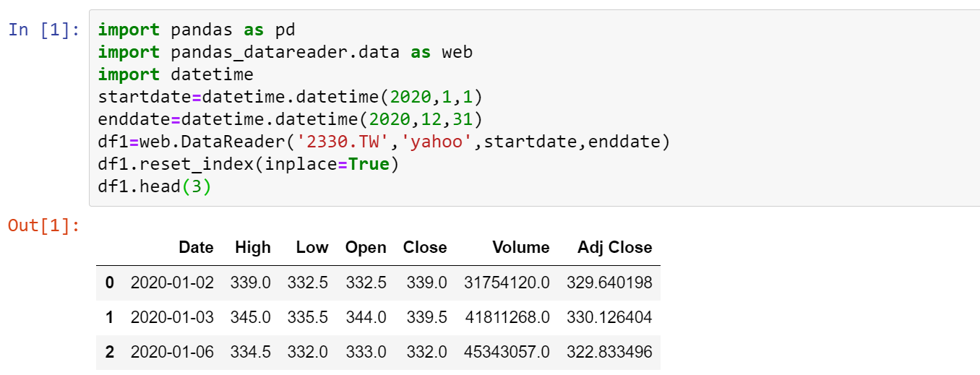This screenshot has width=980, height=375.
Task: Select the Adj Close column header
Action: [615, 247]
